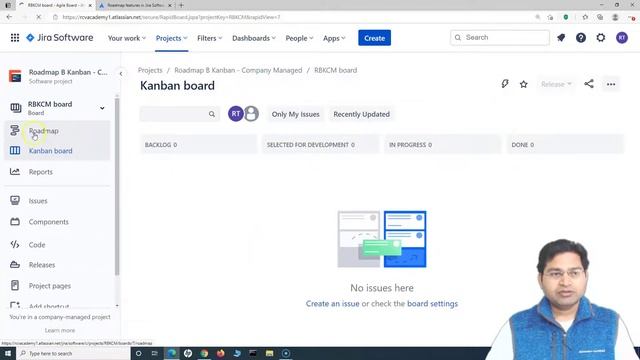
Task: Click the board search magnifier icon
Action: (x=212, y=114)
